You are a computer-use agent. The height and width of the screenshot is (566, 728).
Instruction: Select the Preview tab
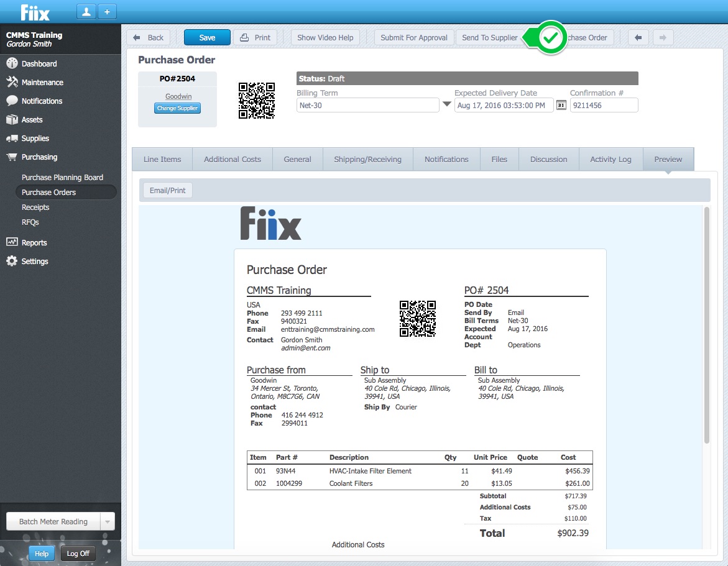668,159
